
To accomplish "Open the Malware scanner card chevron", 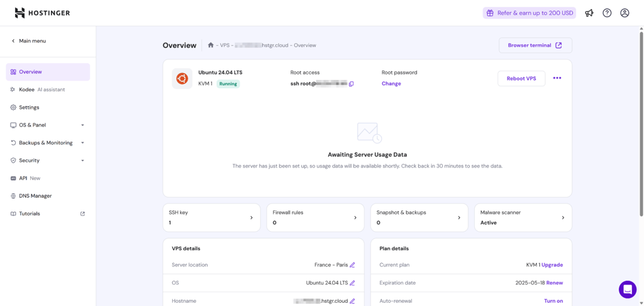I will pyautogui.click(x=563, y=218).
